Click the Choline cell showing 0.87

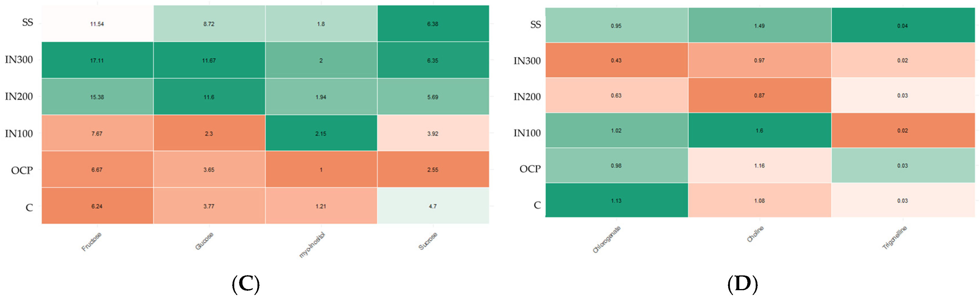pos(759,95)
